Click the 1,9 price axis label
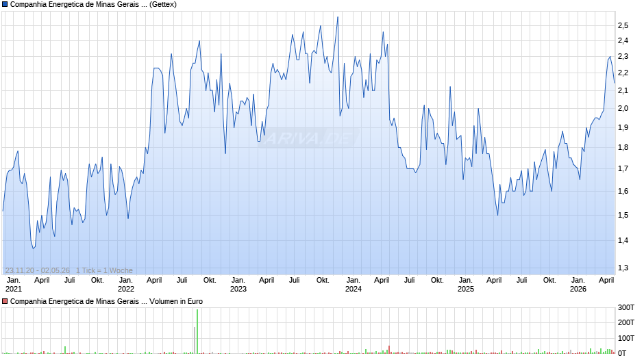The height and width of the screenshot is (360, 644). (x=623, y=128)
